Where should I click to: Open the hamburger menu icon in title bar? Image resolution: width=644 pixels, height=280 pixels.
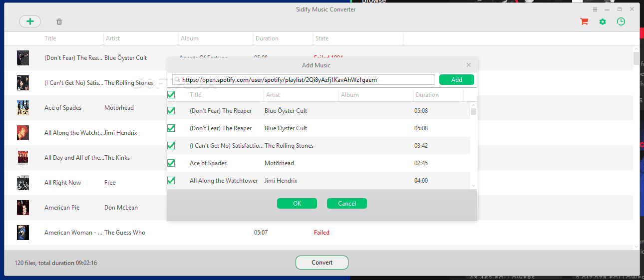(595, 9)
